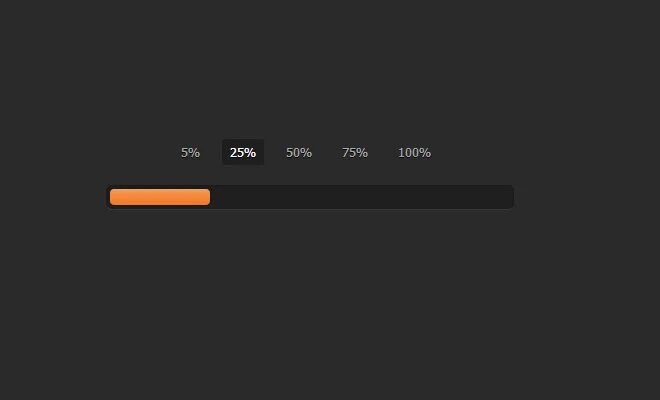Click the empty dark progress track
The width and height of the screenshot is (660, 400).
click(x=361, y=197)
